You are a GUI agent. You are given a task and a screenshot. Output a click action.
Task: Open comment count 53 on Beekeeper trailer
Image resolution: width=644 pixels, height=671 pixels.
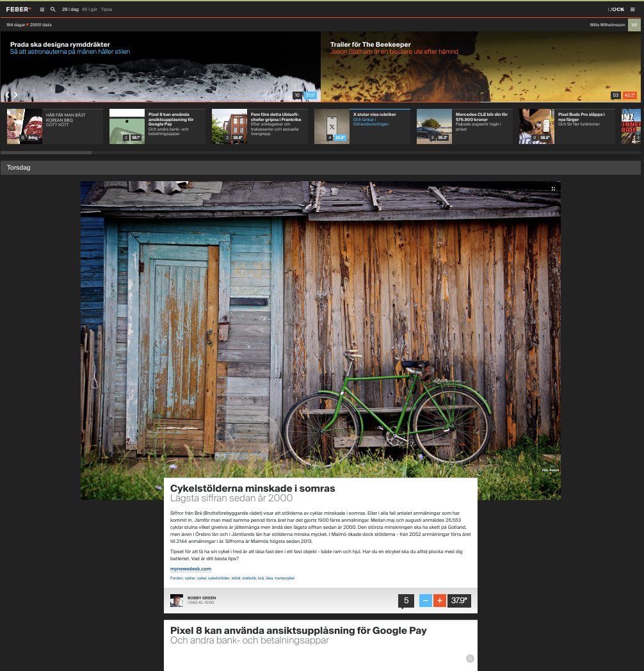[x=615, y=95]
